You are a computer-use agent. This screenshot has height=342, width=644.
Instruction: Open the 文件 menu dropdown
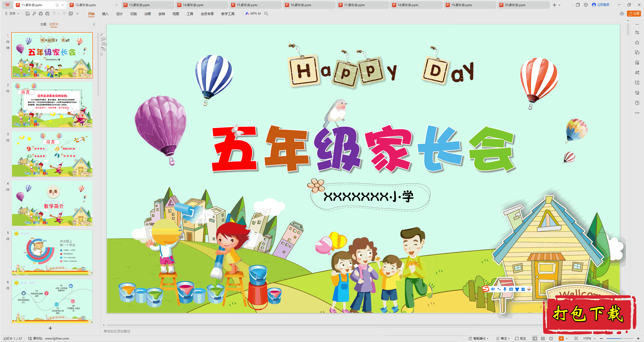point(12,14)
